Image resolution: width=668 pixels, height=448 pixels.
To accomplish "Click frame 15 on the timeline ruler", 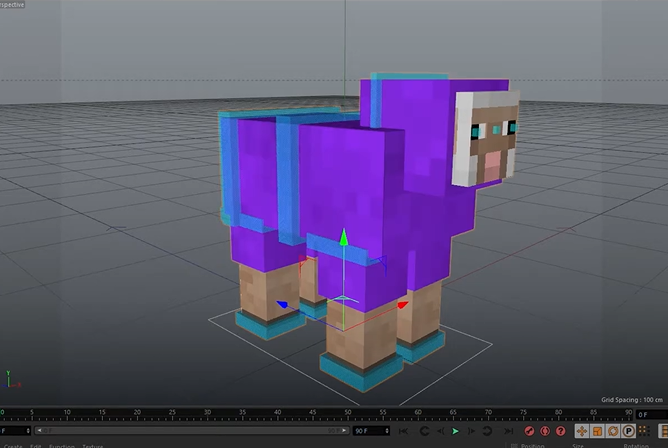I will pos(102,412).
